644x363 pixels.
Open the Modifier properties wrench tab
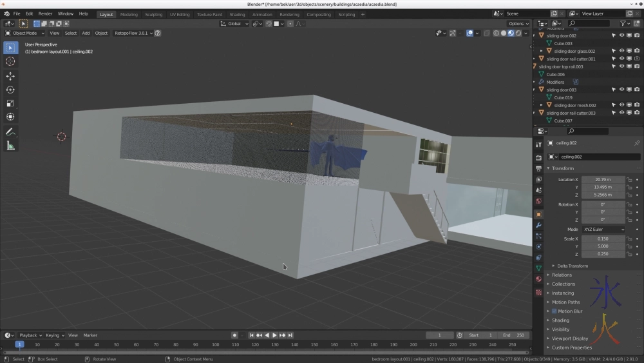[x=538, y=226]
